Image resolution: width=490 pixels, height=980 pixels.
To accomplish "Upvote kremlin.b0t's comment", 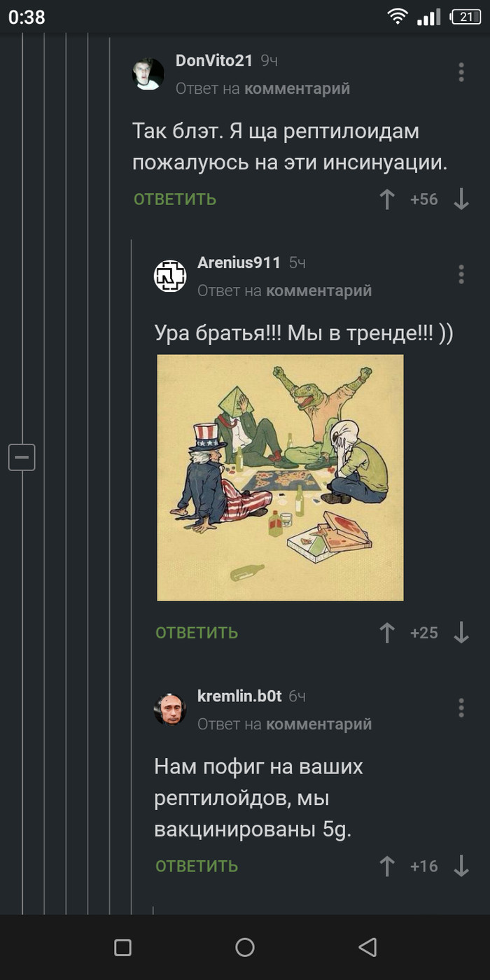I will click(x=386, y=866).
